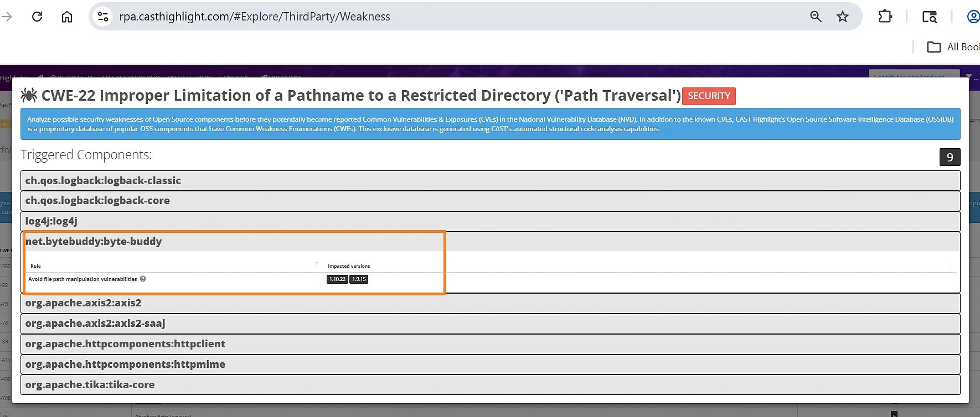
Task: Click 'Avoid file path manipulation vulnerabilities' rule text
Action: [x=82, y=279]
